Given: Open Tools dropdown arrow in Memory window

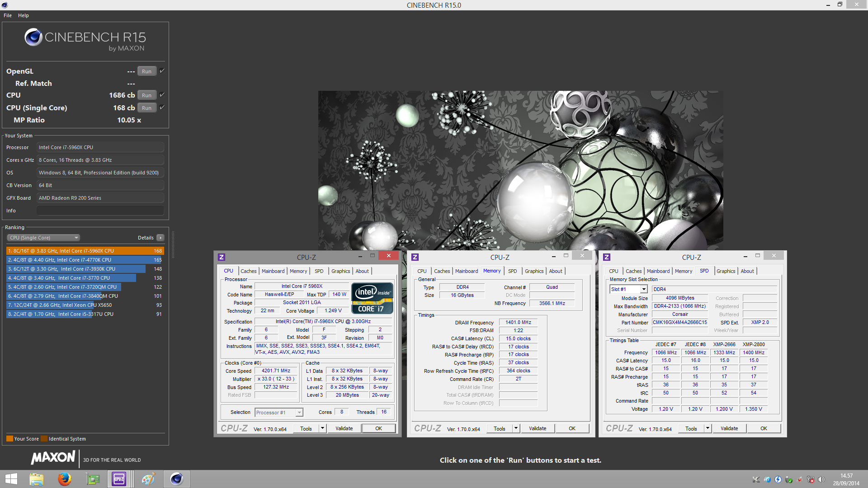Looking at the screenshot, I should tap(516, 428).
